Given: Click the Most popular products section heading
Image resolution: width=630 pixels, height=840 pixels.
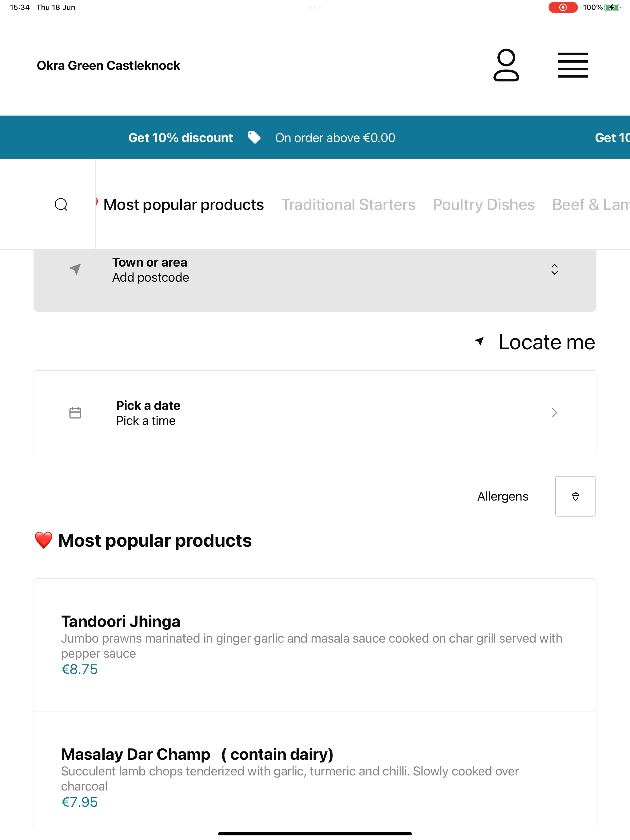Looking at the screenshot, I should point(155,541).
